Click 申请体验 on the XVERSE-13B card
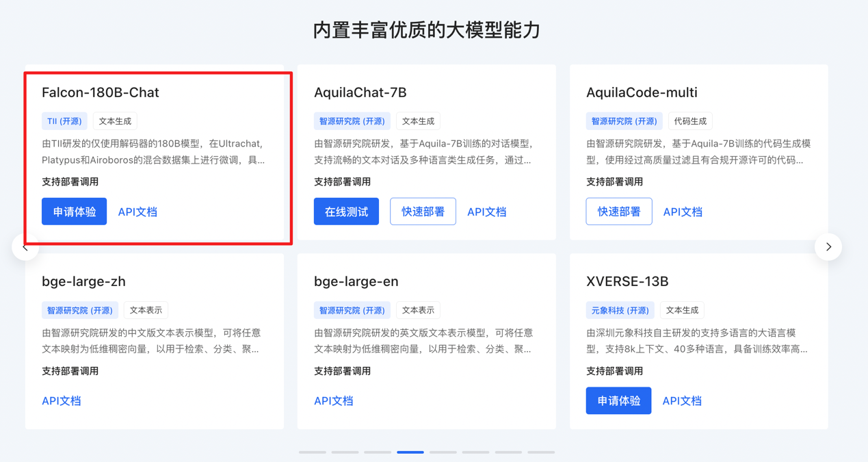The image size is (868, 462). pyautogui.click(x=618, y=400)
